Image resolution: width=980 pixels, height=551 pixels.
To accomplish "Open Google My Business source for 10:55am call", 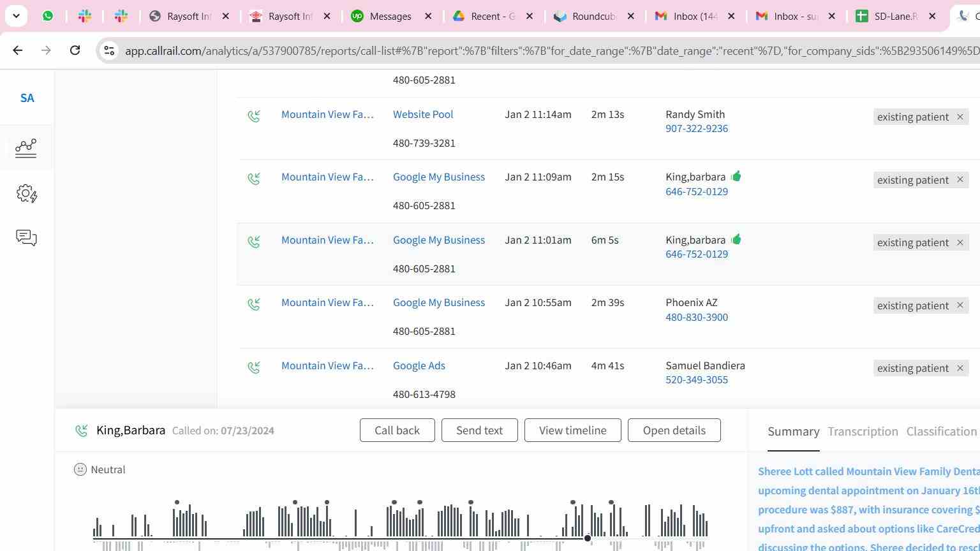I will tap(439, 302).
